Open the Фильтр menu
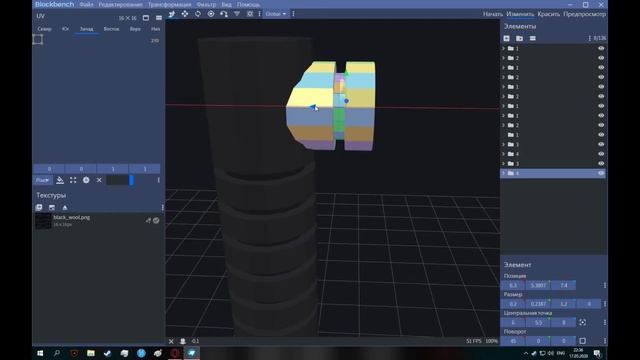Image resolution: width=640 pixels, height=360 pixels. [206, 4]
